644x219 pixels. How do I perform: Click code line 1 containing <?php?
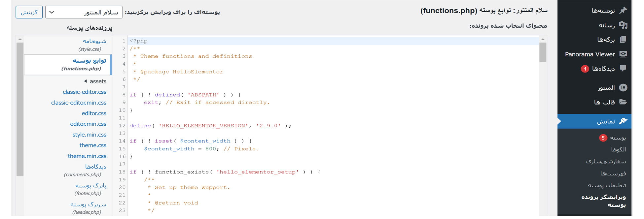(334, 41)
